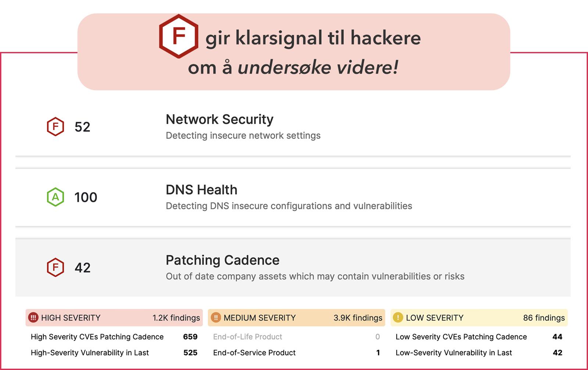Open Low-Severity Vulnerability in Last item
This screenshot has width=588, height=370.
[x=479, y=353]
